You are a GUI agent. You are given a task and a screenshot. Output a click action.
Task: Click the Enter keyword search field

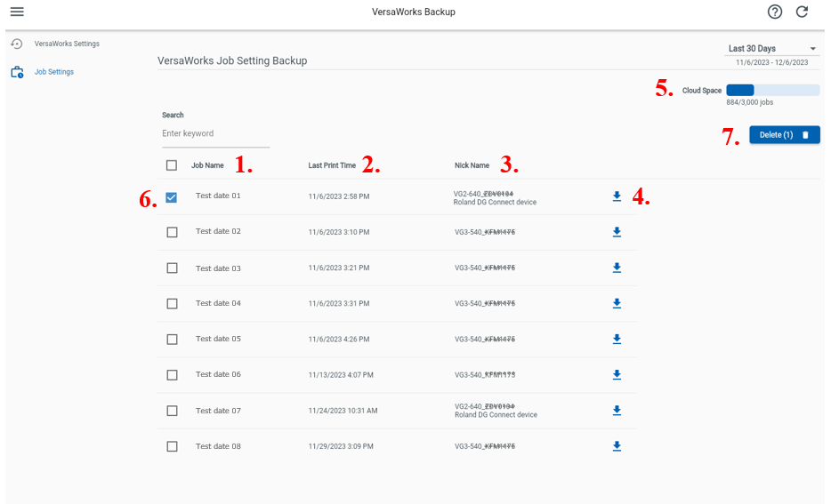pos(215,134)
